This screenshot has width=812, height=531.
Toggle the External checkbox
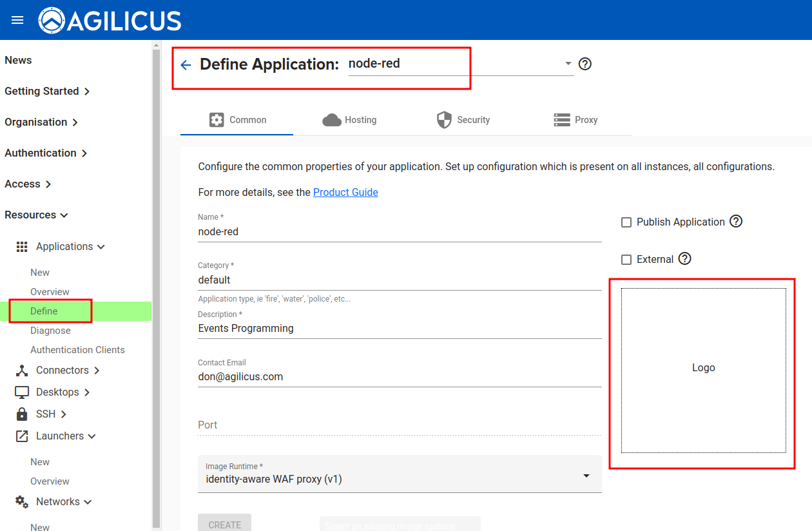(626, 260)
